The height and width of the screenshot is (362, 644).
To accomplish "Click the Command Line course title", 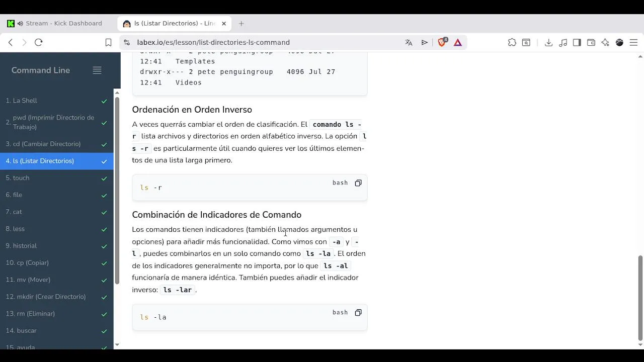I will click(x=41, y=70).
